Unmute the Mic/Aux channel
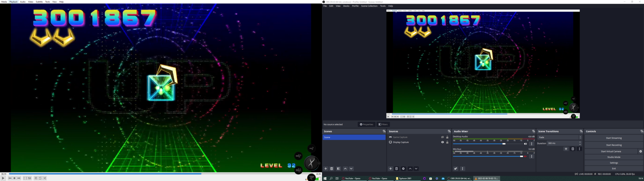This screenshot has height=181, width=644. tap(525, 156)
